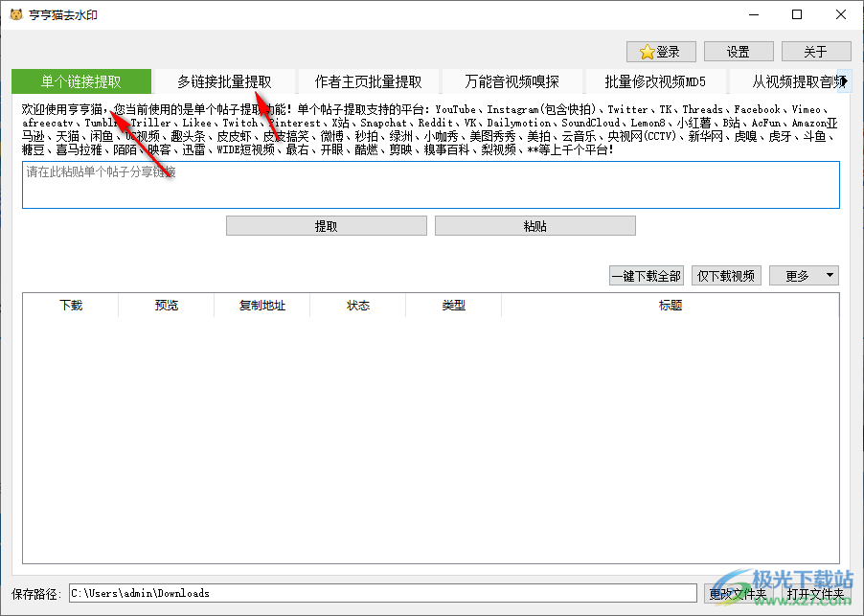Open the 关于 about dialog
The image size is (864, 616).
coord(816,52)
